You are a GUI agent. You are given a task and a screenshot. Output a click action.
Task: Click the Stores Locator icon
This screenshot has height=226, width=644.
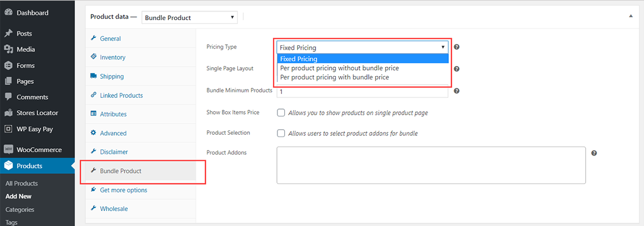click(8, 112)
